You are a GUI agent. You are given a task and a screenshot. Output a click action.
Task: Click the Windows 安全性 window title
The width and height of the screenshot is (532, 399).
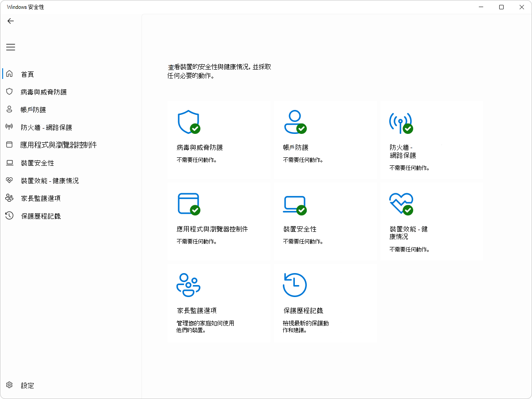click(25, 7)
